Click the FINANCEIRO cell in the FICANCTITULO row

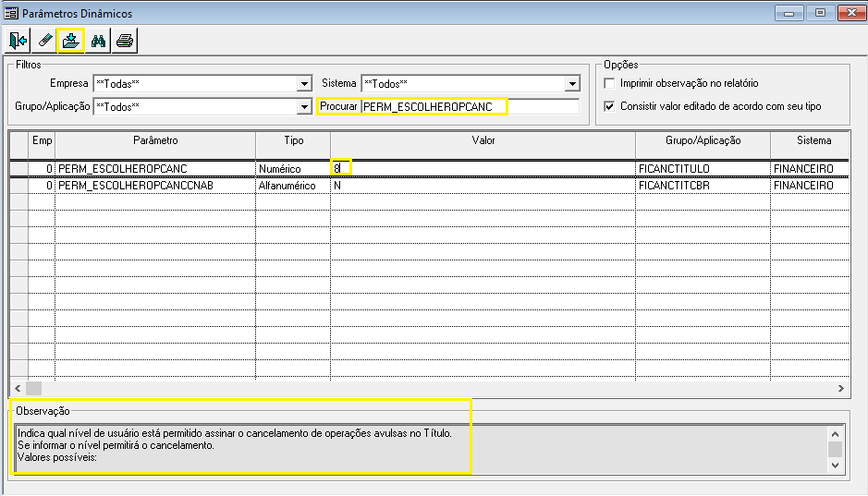(810, 169)
